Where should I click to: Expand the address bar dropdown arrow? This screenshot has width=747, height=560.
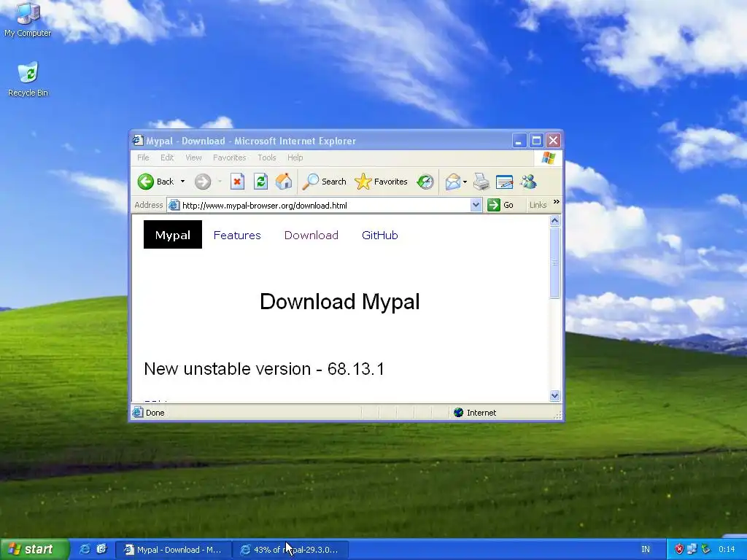[x=476, y=205]
